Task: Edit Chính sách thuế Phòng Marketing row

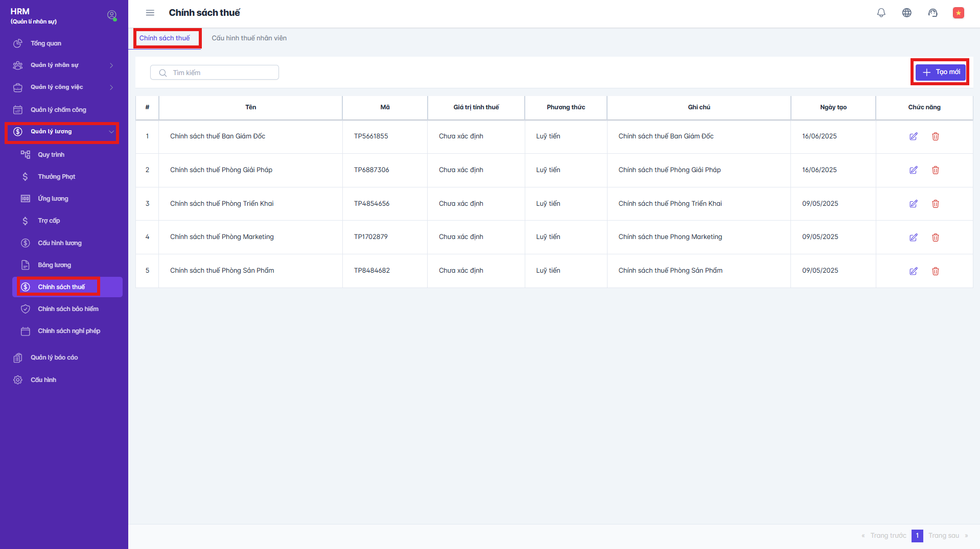Action: 913,237
